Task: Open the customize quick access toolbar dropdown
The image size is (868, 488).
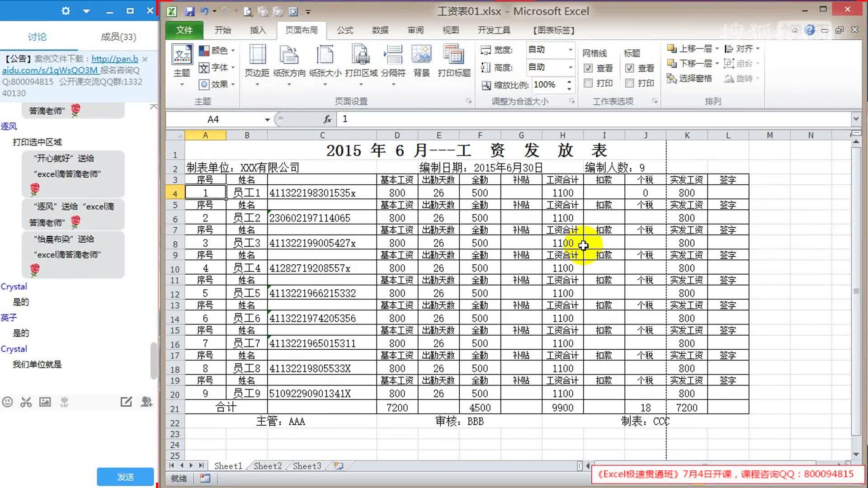Action: tap(308, 12)
